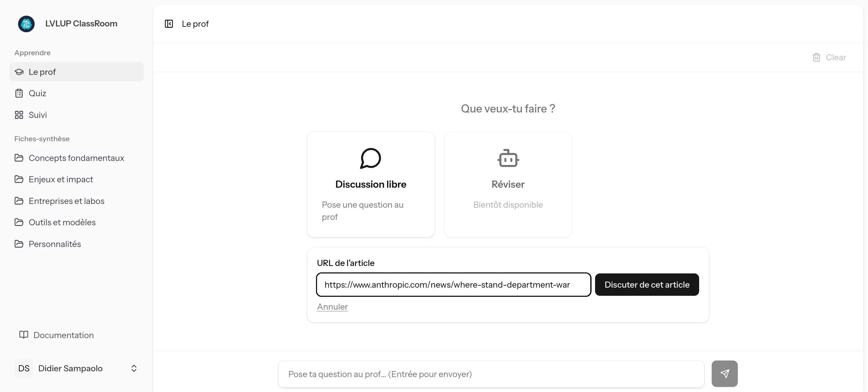
Task: Open the Personnalités folder
Action: point(55,244)
